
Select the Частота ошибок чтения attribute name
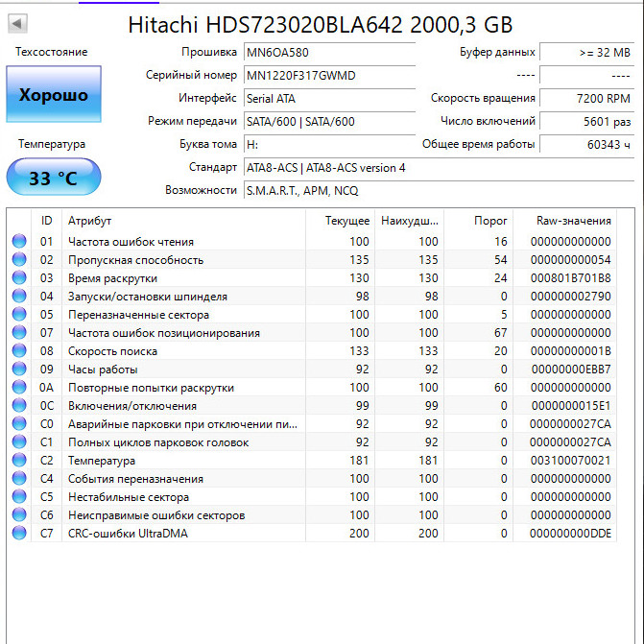point(131,242)
